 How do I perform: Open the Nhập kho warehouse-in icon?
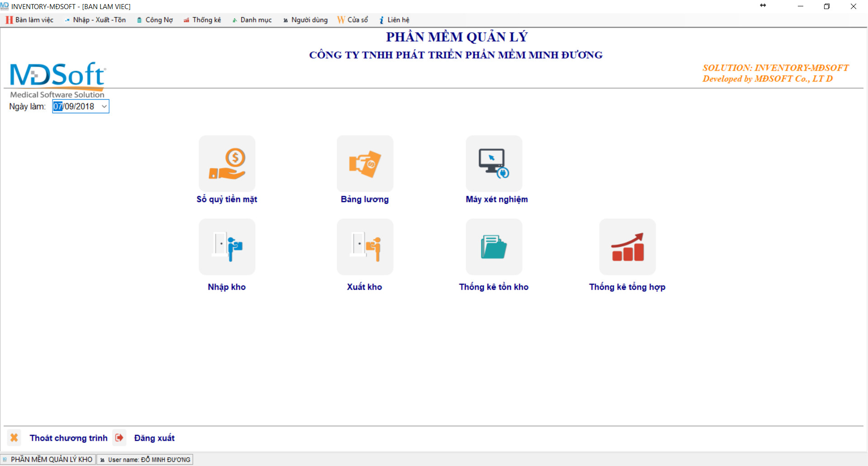[227, 247]
